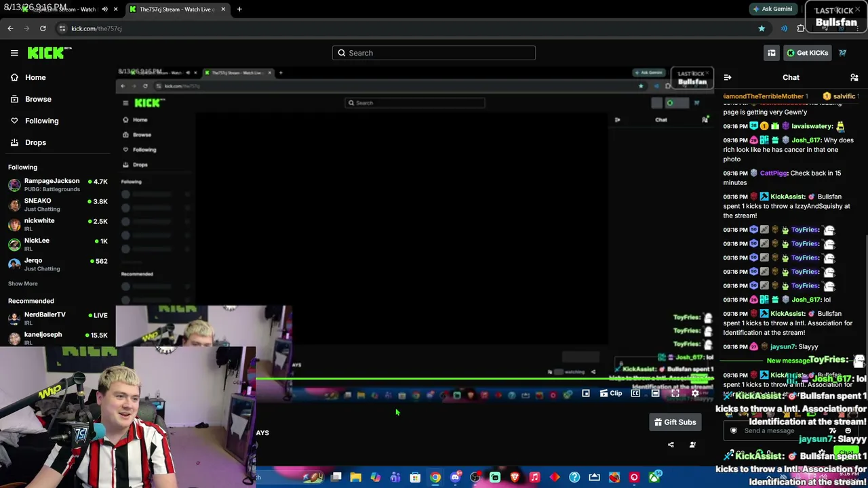Screen dimensions: 868x488
Task: Focus the Kick search field
Action: click(x=434, y=53)
